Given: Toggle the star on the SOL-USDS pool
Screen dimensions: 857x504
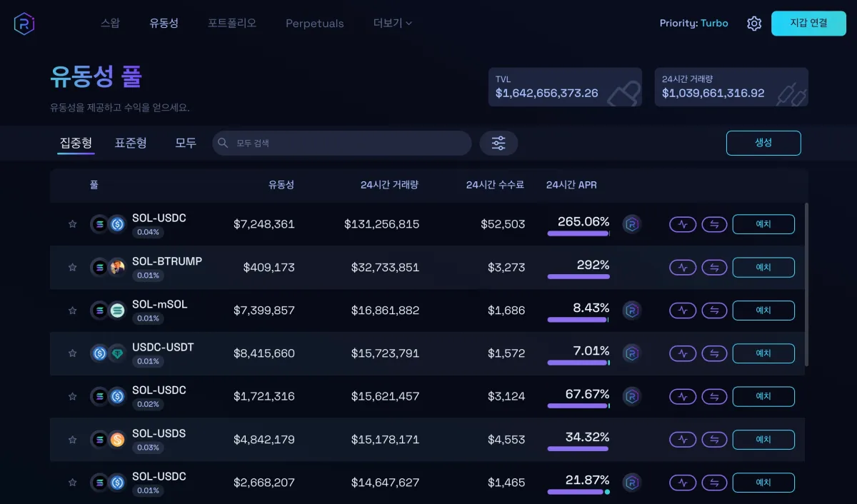Looking at the screenshot, I should [x=72, y=439].
